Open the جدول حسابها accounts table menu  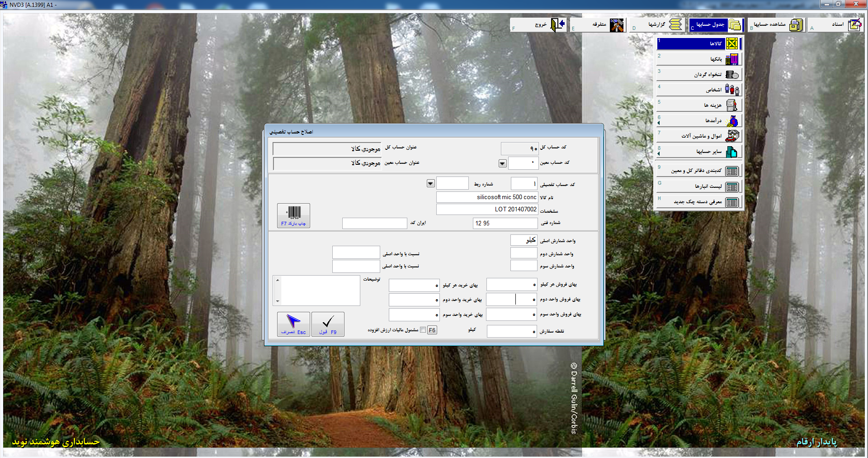(716, 25)
